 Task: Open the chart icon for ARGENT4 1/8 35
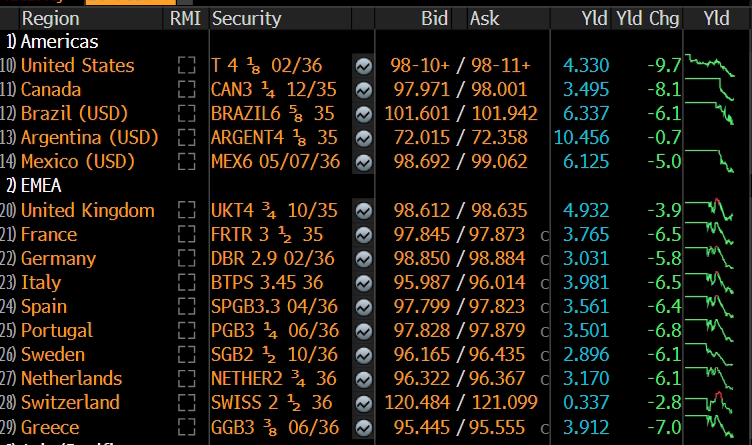pos(364,138)
